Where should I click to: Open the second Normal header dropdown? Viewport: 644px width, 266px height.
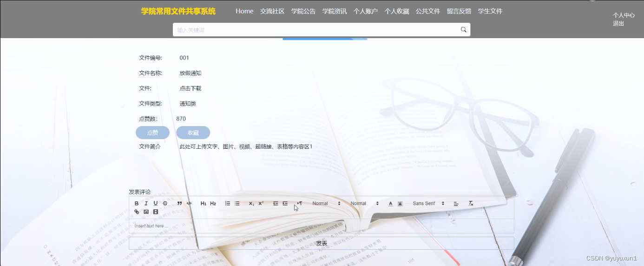point(364,204)
